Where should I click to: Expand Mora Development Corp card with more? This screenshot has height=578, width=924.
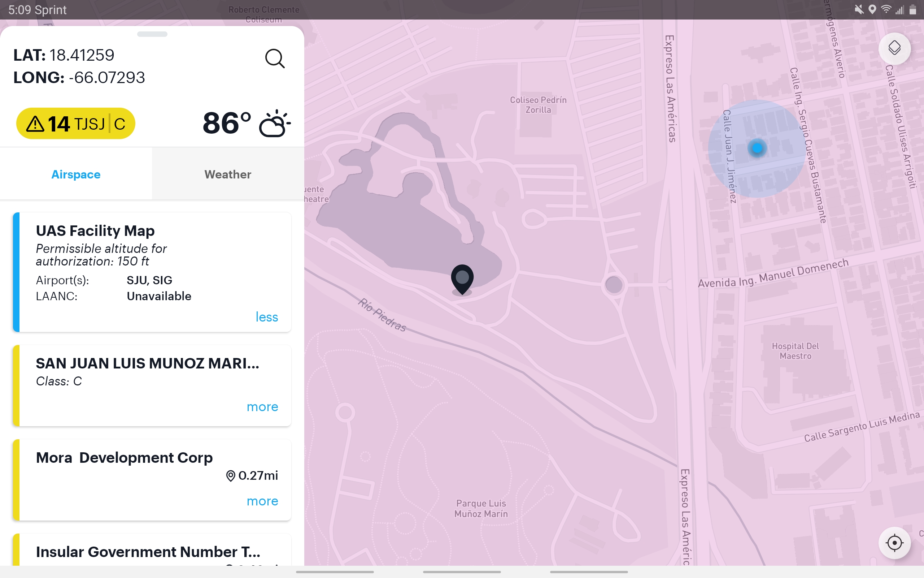click(262, 501)
